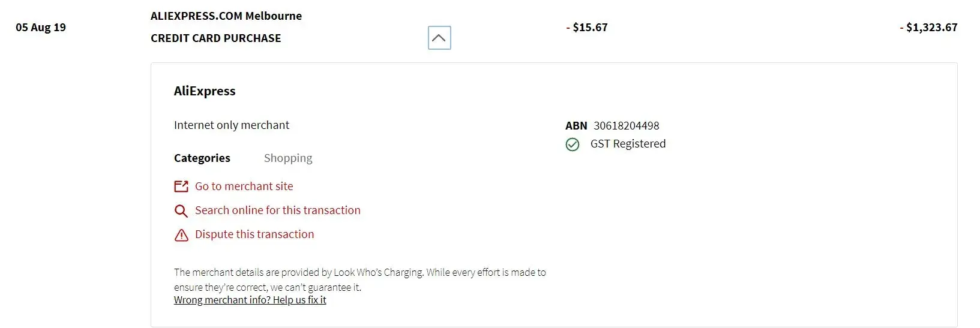Click the 05 Aug 19 transaction date
Viewport: 980px width, 328px height.
click(x=41, y=28)
